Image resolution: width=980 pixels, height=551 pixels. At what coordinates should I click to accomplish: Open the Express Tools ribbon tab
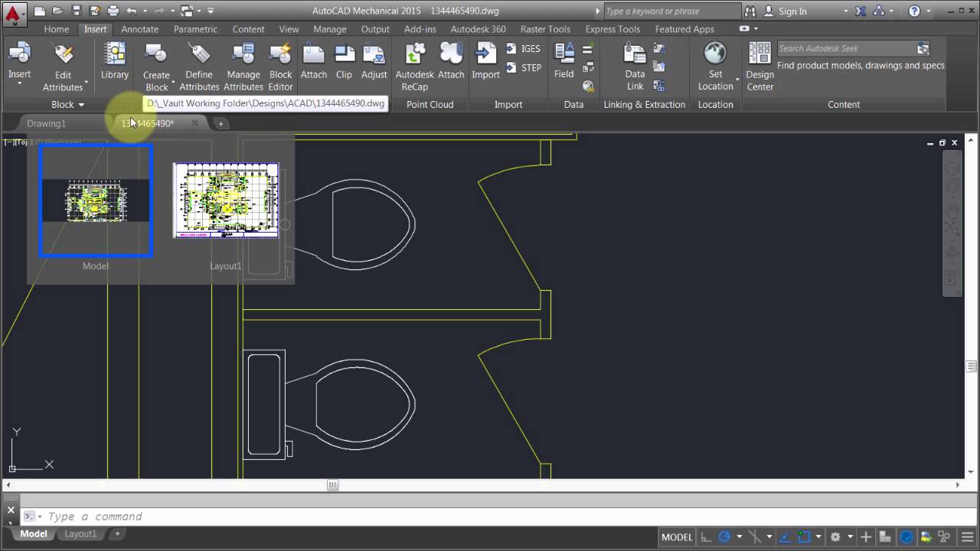[x=612, y=29]
